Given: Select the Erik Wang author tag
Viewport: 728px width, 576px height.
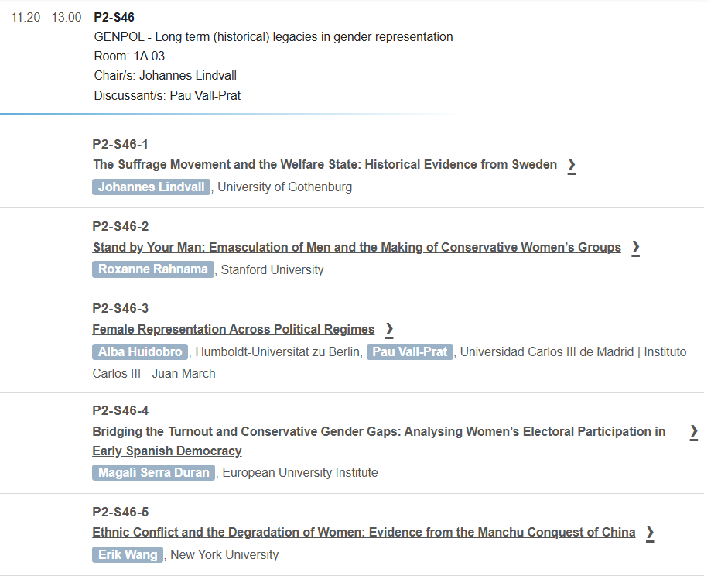Looking at the screenshot, I should click(128, 555).
